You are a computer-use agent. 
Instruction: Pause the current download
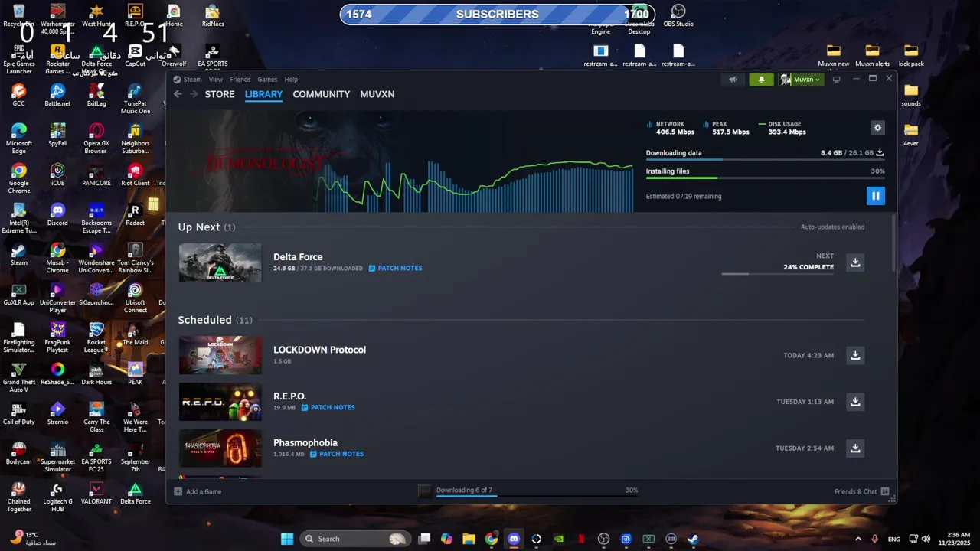(875, 196)
